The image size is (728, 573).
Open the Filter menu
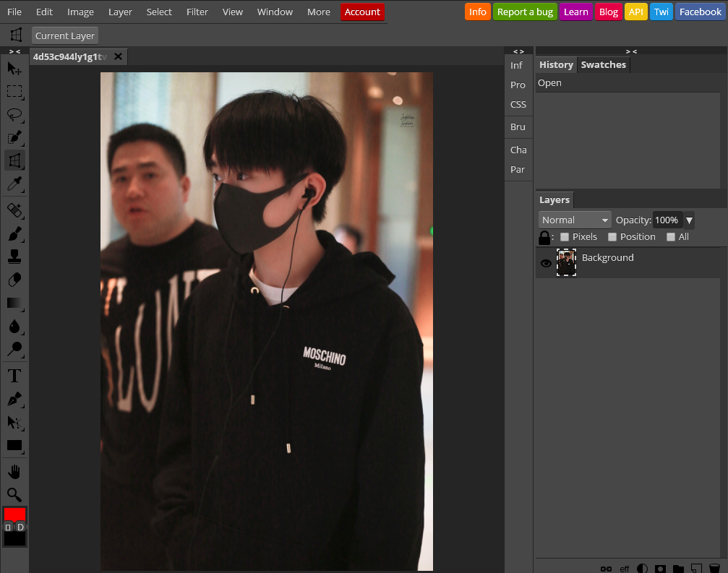pyautogui.click(x=197, y=12)
